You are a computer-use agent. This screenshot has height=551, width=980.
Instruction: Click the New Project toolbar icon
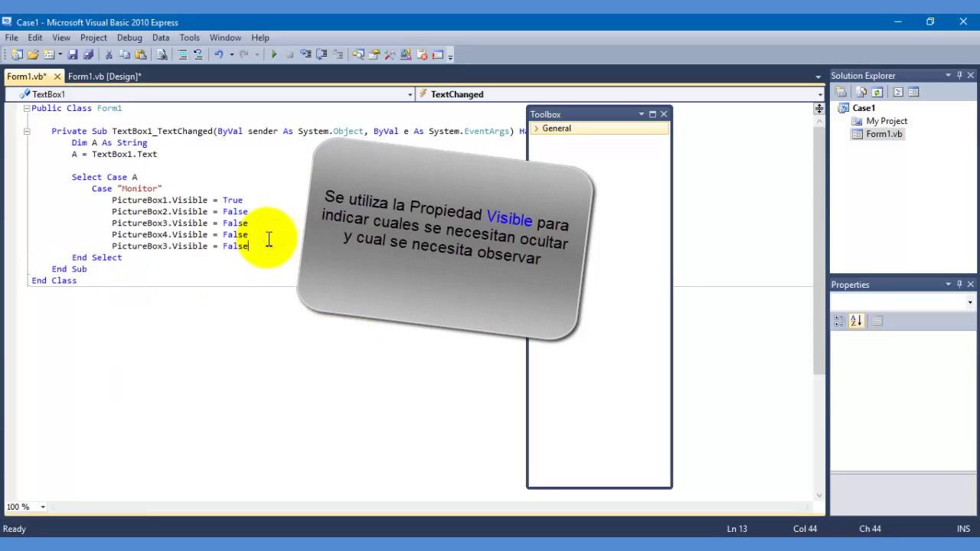(x=17, y=55)
